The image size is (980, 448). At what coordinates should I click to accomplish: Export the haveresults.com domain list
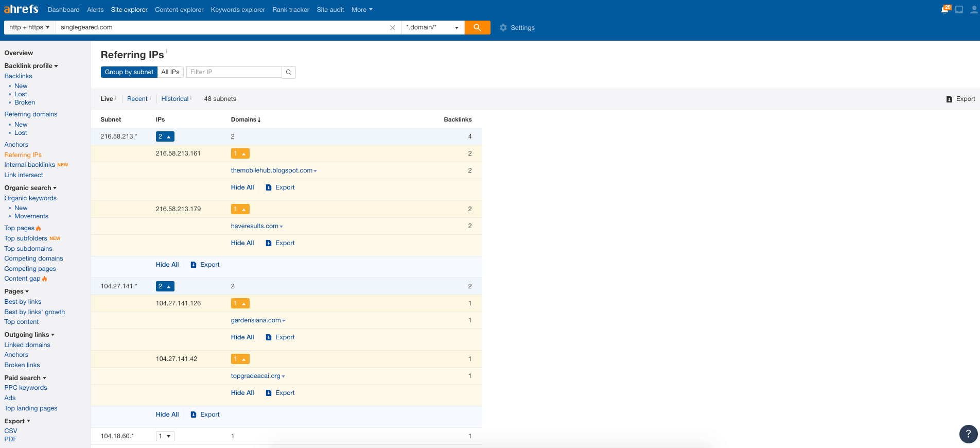[x=280, y=243]
